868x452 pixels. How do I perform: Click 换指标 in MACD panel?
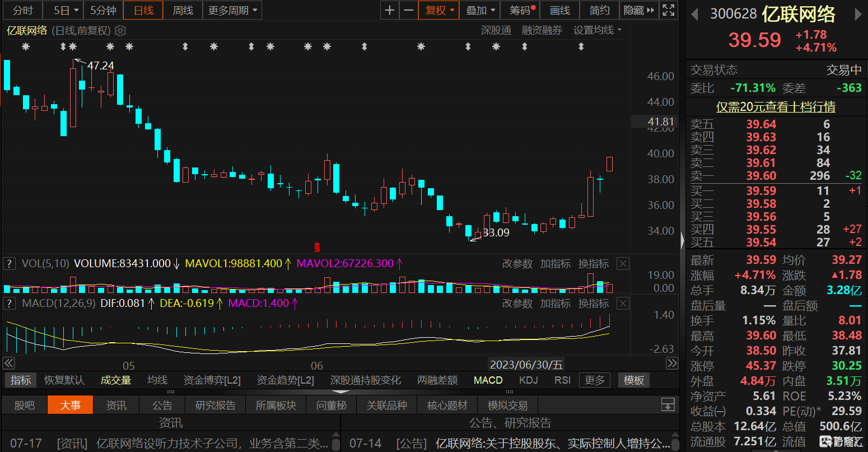pyautogui.click(x=594, y=304)
